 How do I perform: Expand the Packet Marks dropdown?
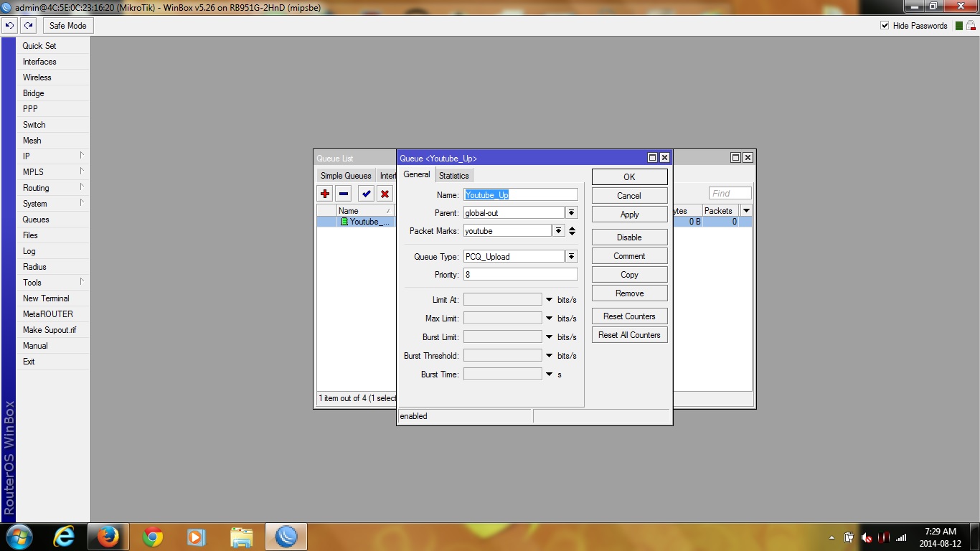558,231
